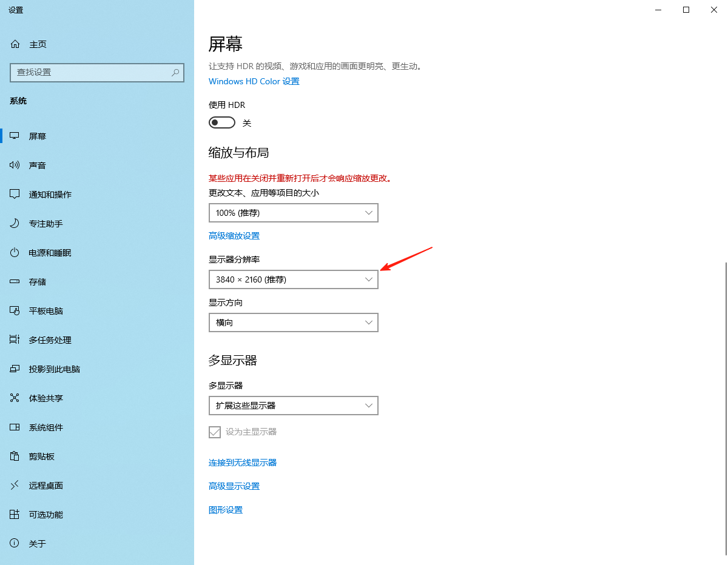Open 存储 using its drive icon

pos(15,282)
